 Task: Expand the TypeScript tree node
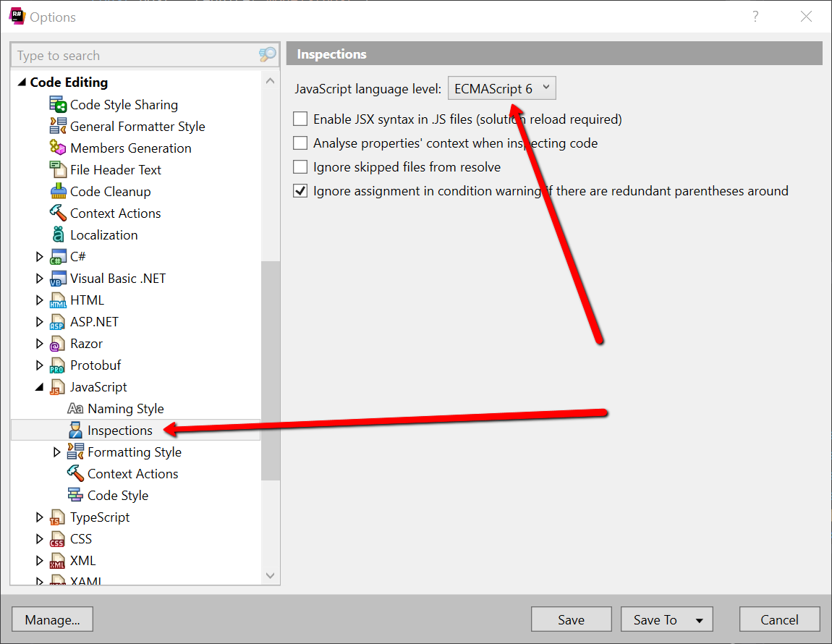tap(40, 517)
